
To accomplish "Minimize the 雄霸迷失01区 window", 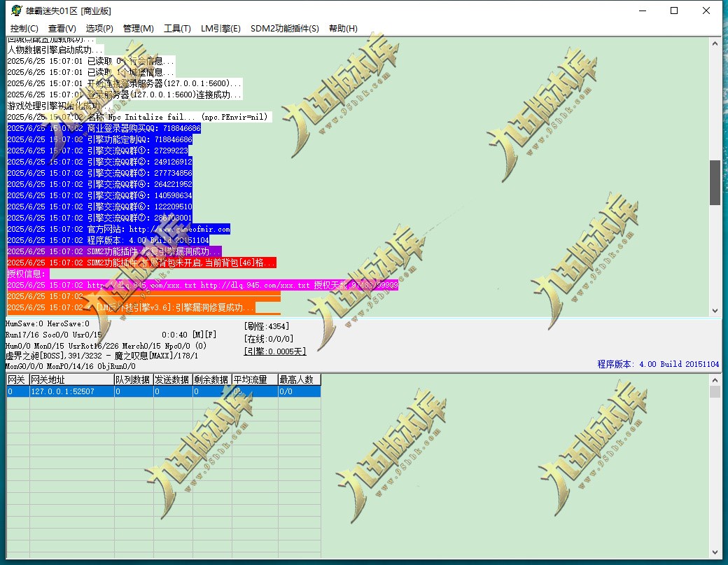I will pos(643,11).
